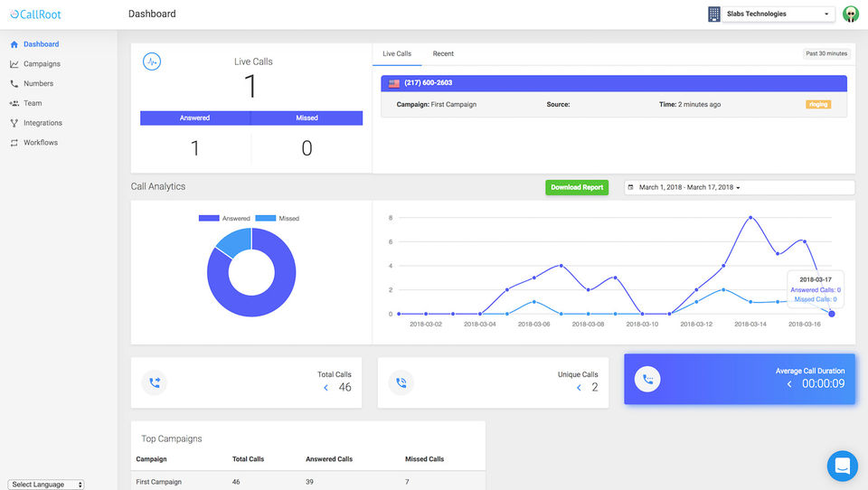
Task: Click the Past 30 minutes button
Action: pyautogui.click(x=826, y=53)
